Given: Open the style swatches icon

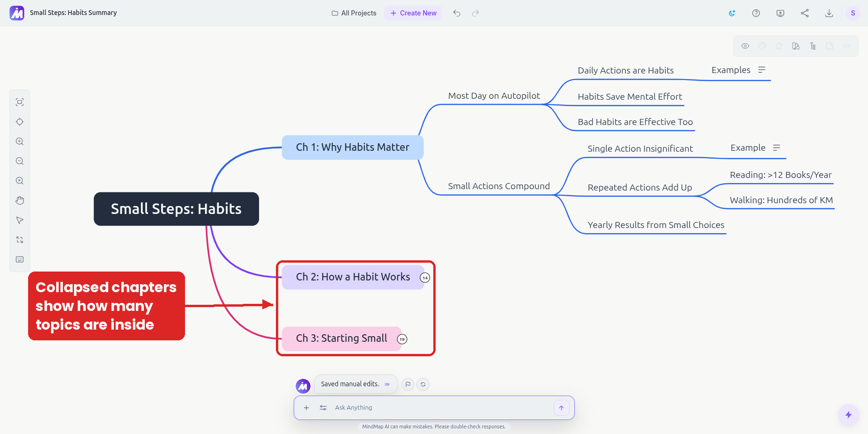Looking at the screenshot, I should coord(796,46).
